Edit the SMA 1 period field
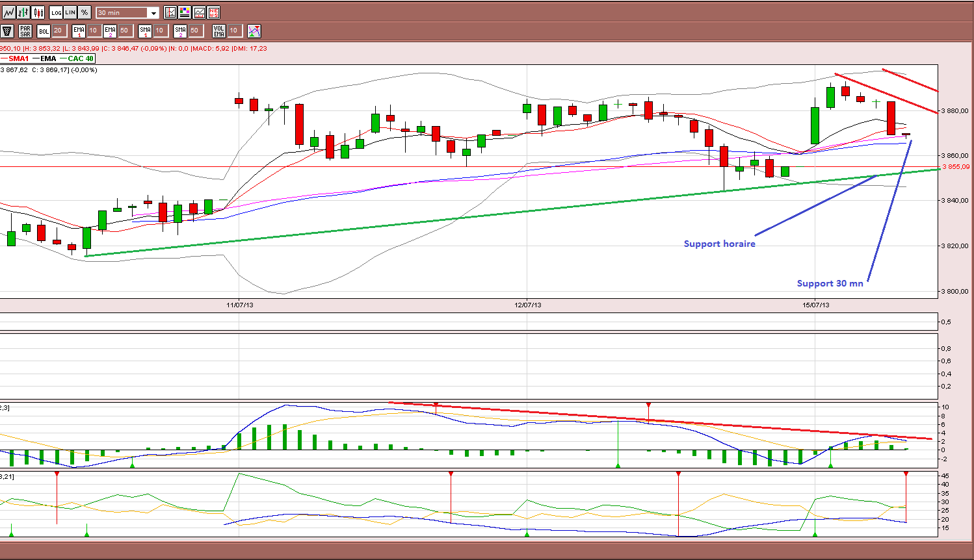 tap(160, 31)
